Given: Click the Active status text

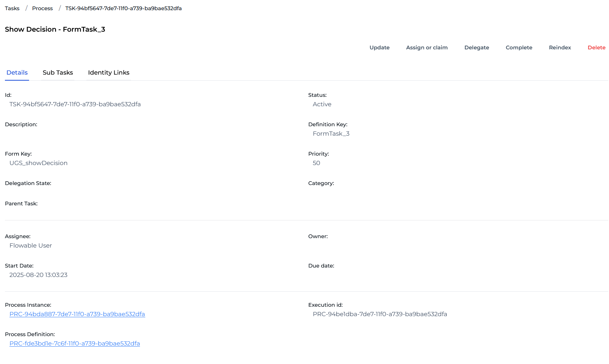Looking at the screenshot, I should (322, 104).
